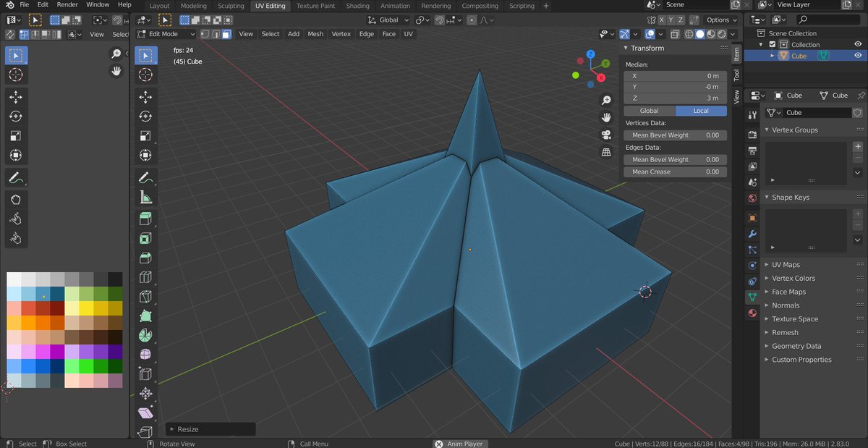868x448 pixels.
Task: Select the Grab tool in UV editor
Action: tap(16, 200)
